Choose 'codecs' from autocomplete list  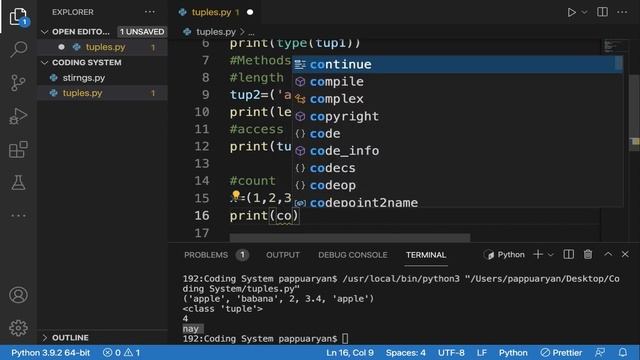pos(457,168)
